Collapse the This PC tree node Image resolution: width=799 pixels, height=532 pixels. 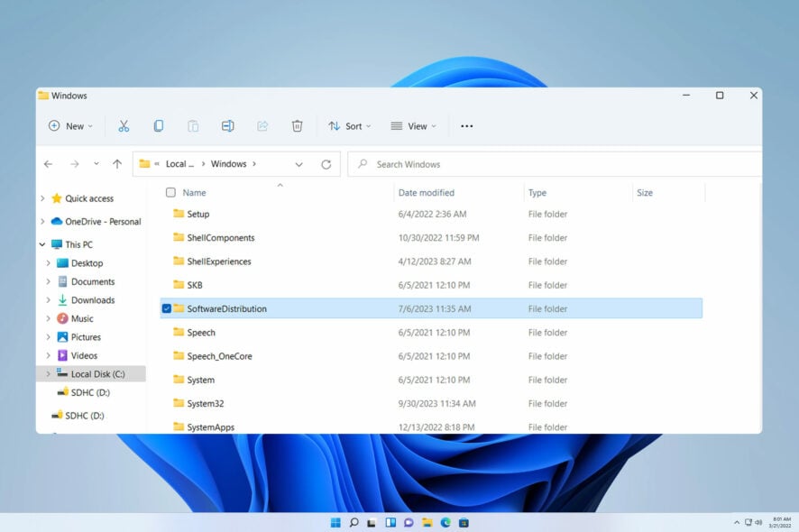(x=42, y=244)
